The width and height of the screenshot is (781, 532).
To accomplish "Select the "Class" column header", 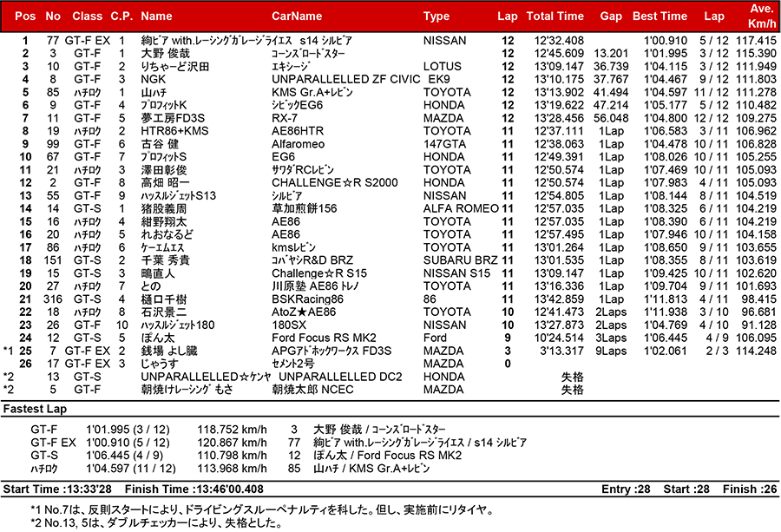I will tap(87, 16).
